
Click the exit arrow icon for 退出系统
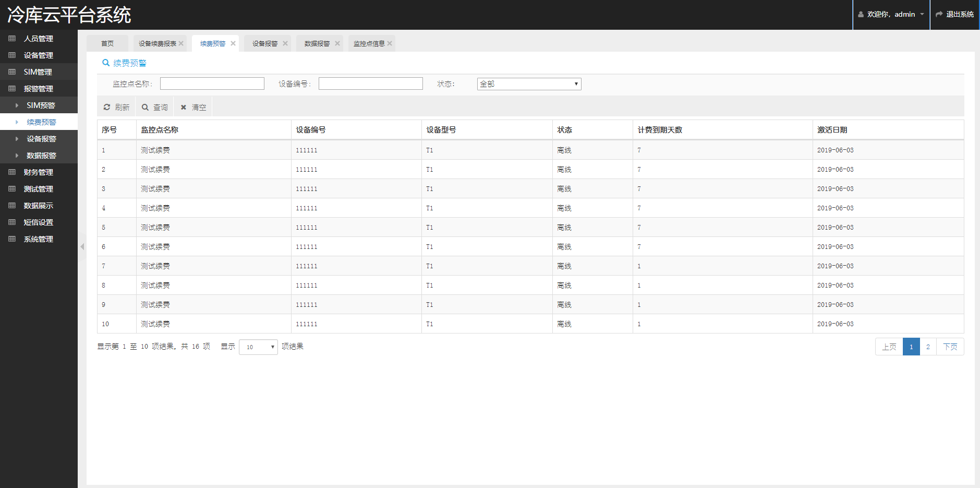coord(939,15)
